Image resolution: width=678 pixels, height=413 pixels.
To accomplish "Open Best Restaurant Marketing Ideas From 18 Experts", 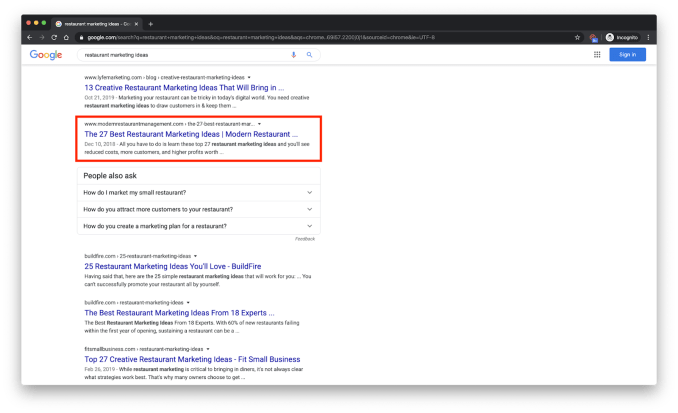I will point(179,313).
